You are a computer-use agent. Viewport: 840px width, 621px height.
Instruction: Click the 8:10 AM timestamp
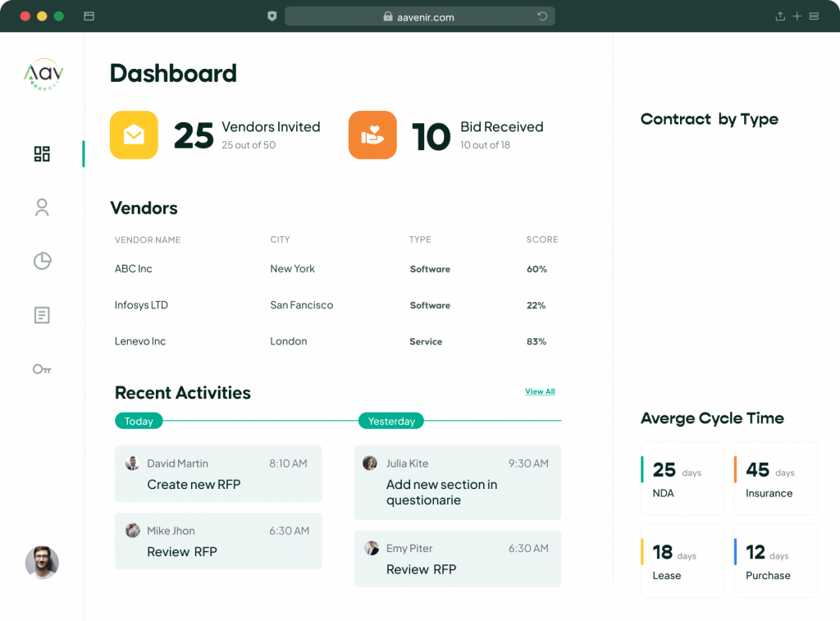tap(288, 463)
